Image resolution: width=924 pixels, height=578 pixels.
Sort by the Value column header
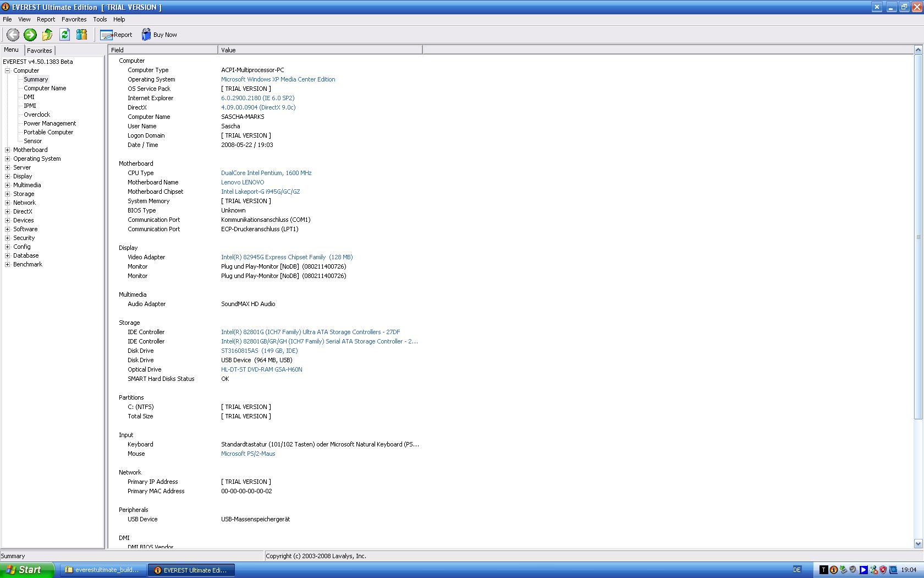pyautogui.click(x=320, y=50)
